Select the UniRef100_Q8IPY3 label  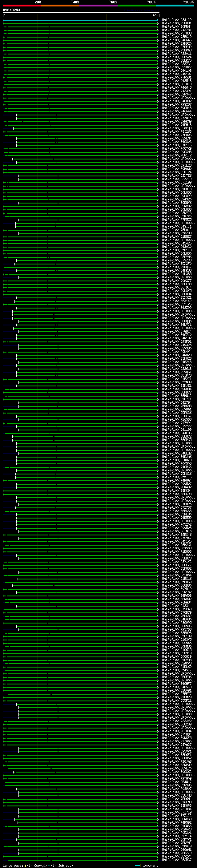pos(176,375)
